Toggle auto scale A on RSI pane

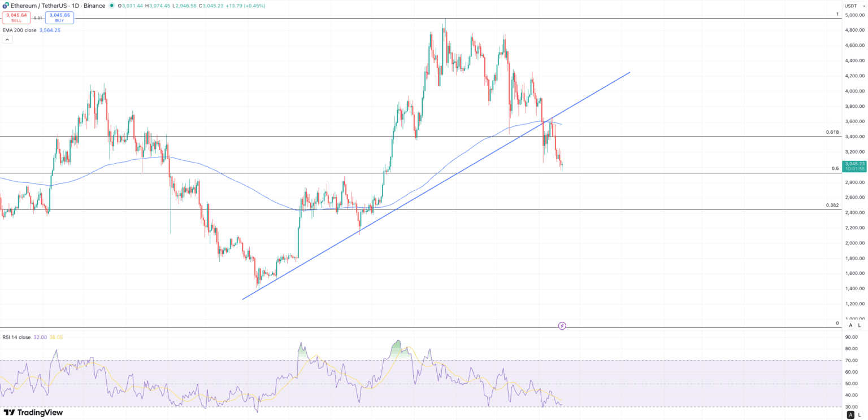click(850, 415)
